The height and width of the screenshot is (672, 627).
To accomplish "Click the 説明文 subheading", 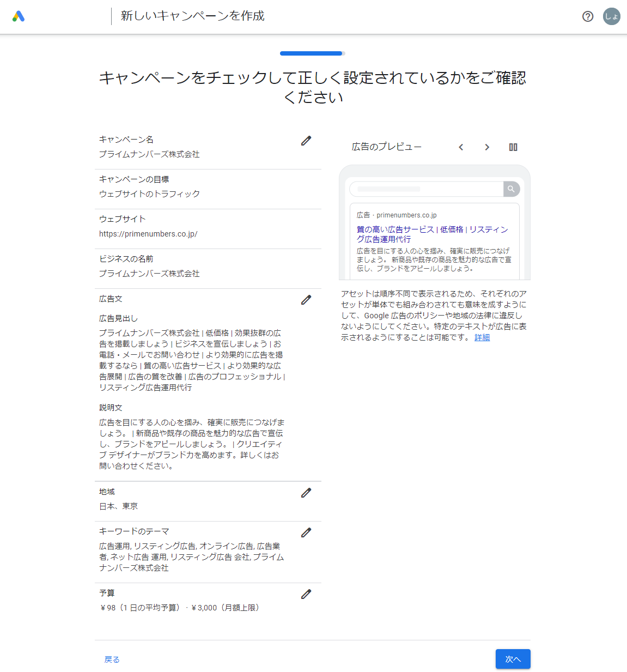I will coord(111,408).
